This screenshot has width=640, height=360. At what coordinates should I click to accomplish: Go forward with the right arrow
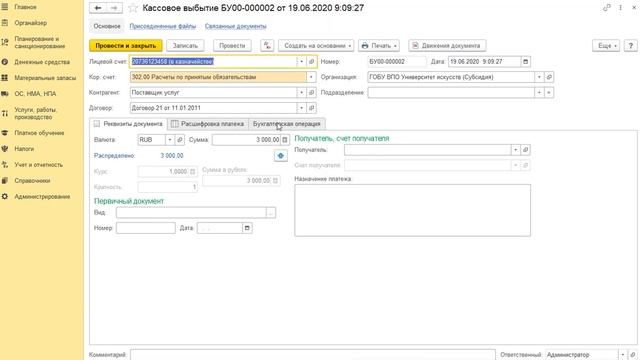pyautogui.click(x=114, y=8)
